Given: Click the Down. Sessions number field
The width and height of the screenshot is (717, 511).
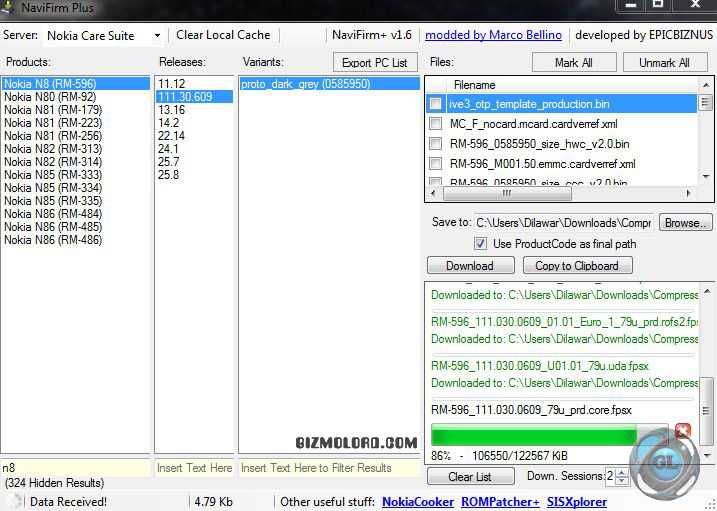Looking at the screenshot, I should point(610,476).
